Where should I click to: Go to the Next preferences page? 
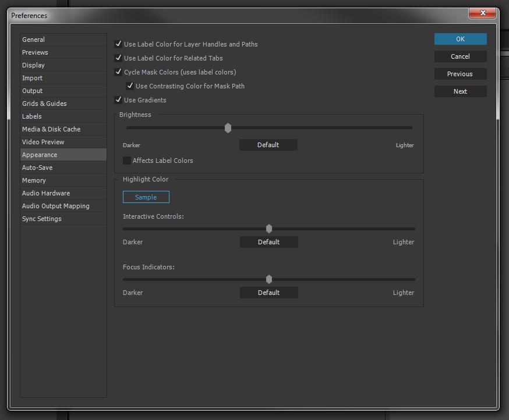point(460,91)
